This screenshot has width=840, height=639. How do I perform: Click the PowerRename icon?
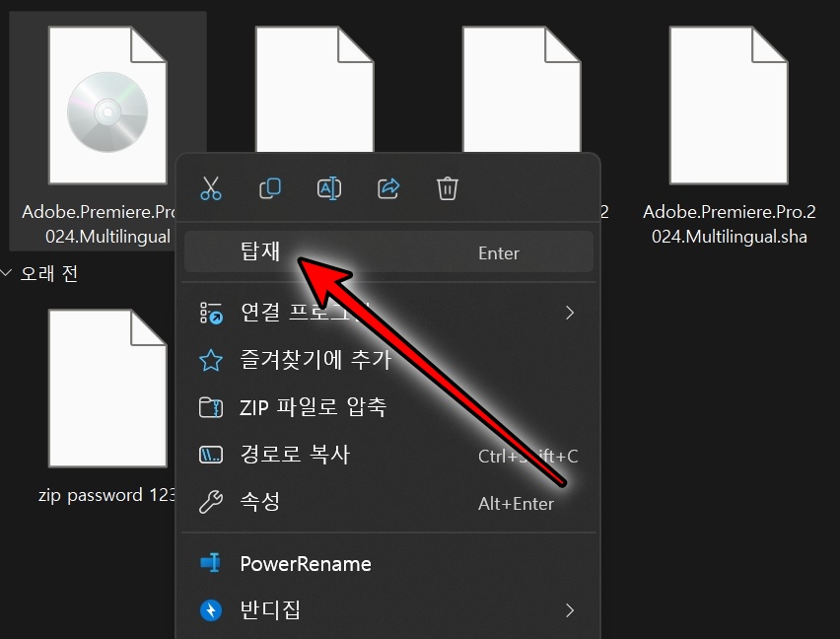[211, 563]
